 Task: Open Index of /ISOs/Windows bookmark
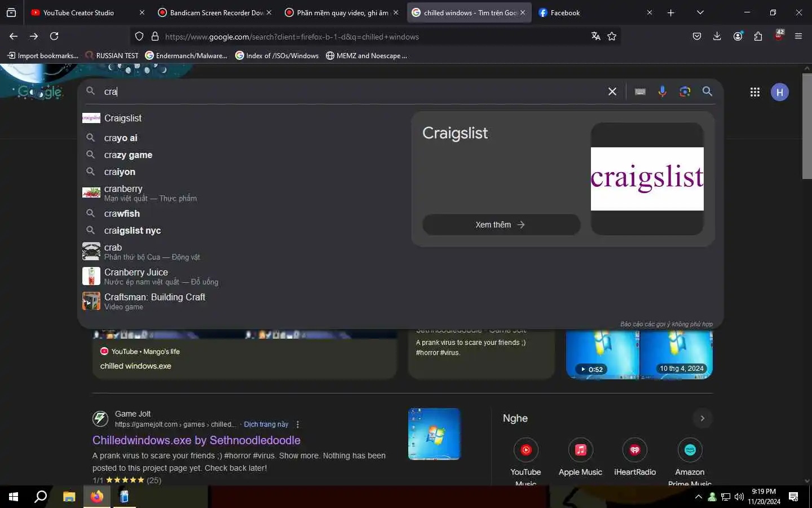pyautogui.click(x=277, y=55)
